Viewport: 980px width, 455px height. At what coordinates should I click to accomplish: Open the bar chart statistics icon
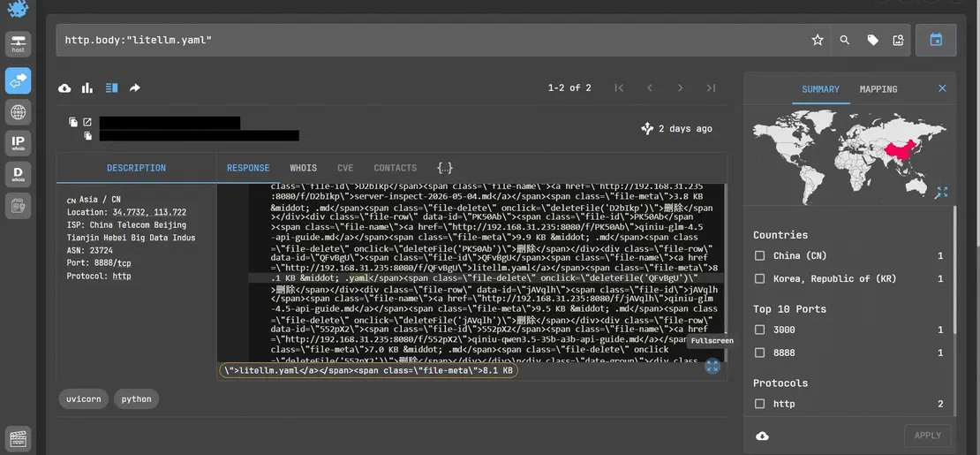click(87, 88)
